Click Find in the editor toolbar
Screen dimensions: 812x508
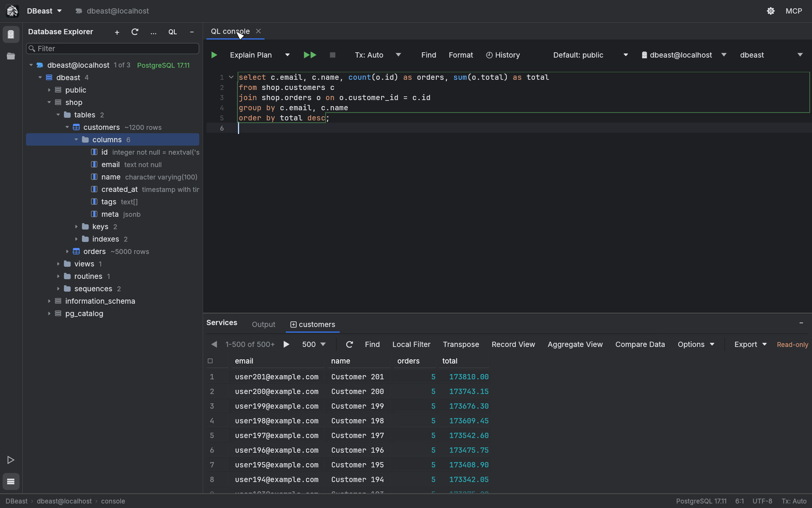[x=429, y=55]
